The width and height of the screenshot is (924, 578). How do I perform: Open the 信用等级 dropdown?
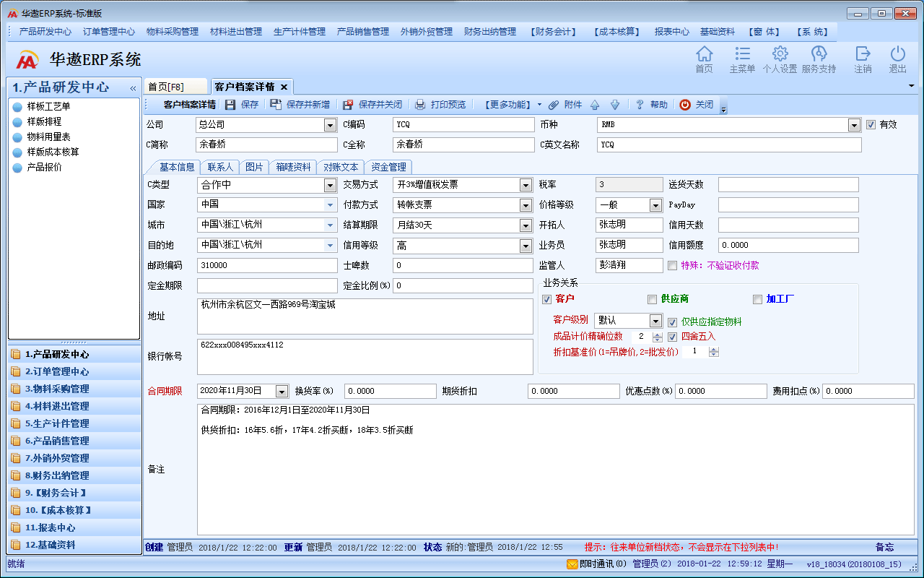pyautogui.click(x=526, y=246)
